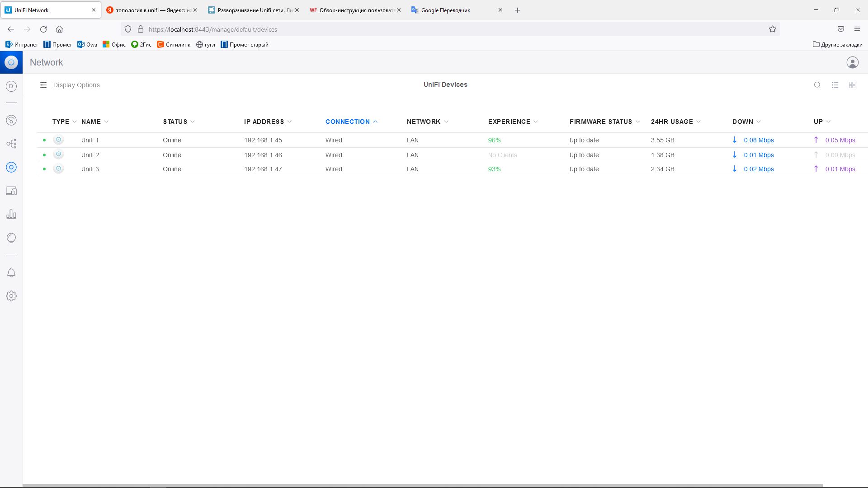
Task: Sort devices by the UP column
Action: point(822,122)
